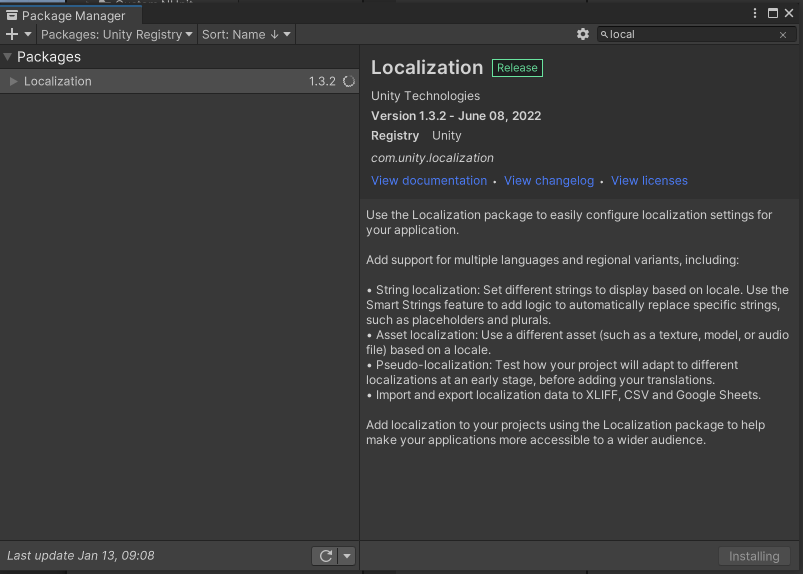Click the Release tag badge
Image resolution: width=803 pixels, height=574 pixels.
pos(517,68)
